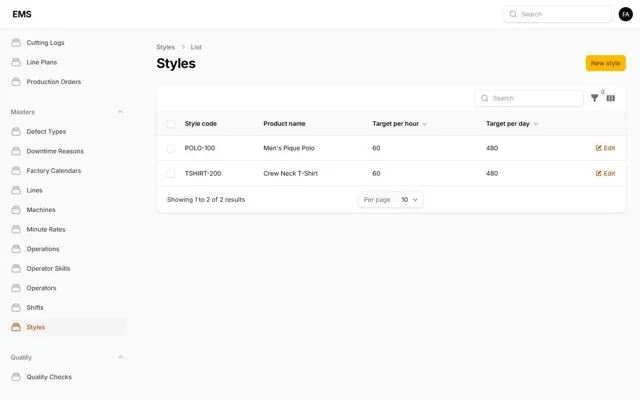Click the POLO-100 style code cell

pos(200,148)
